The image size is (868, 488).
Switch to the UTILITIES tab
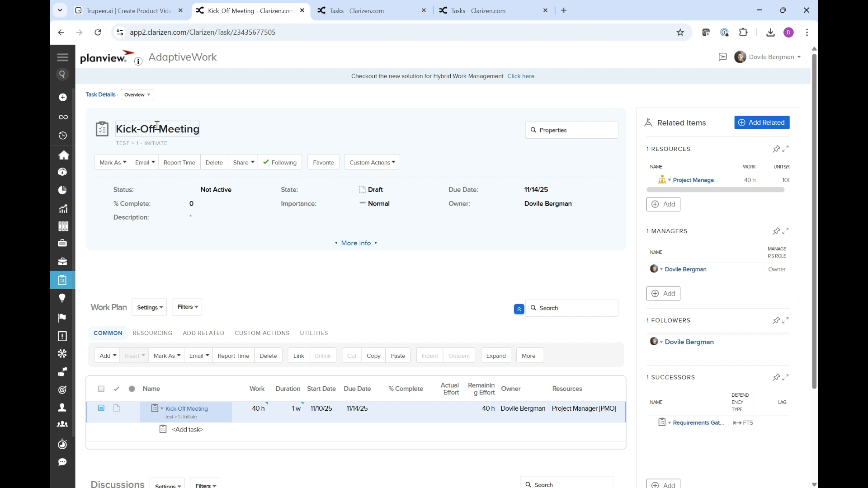coord(314,333)
